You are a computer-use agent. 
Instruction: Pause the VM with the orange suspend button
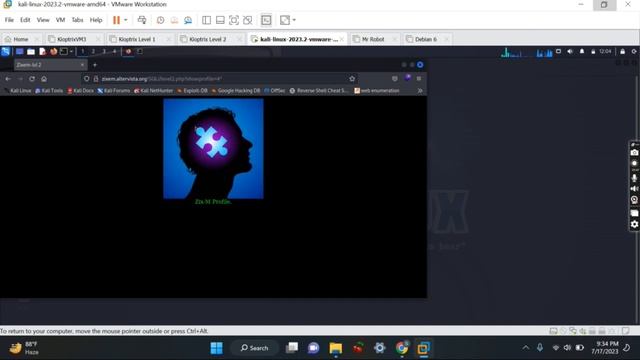116,20
